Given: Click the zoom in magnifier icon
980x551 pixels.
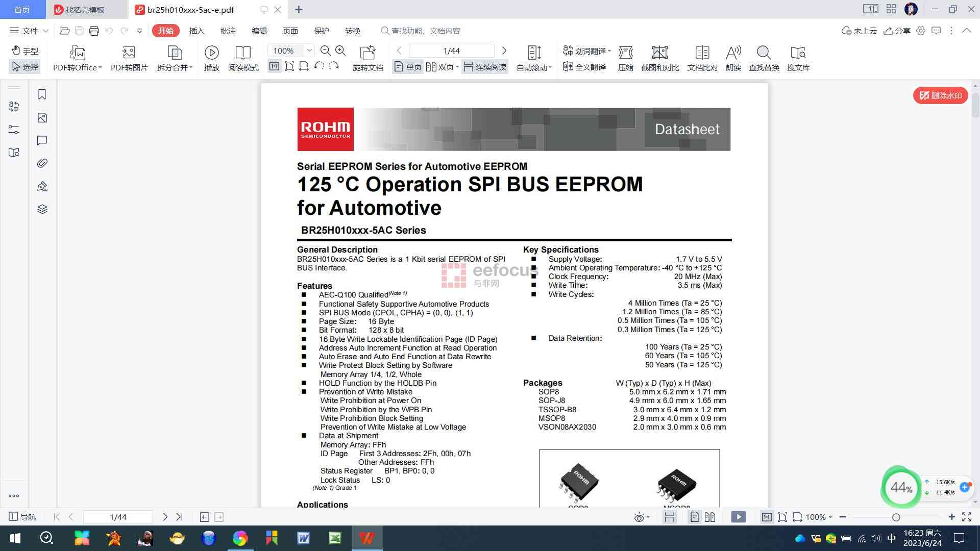Looking at the screenshot, I should click(x=340, y=51).
